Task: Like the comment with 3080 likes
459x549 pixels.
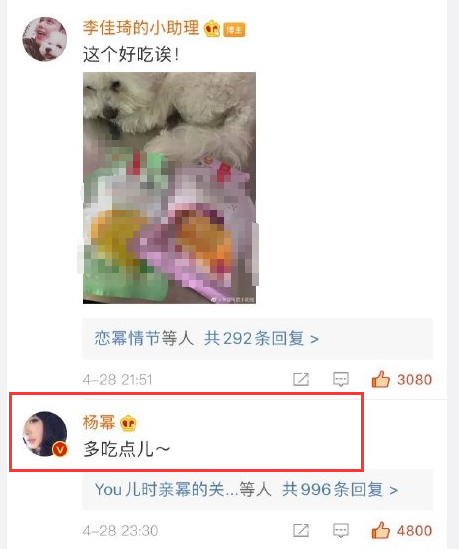Action: pos(381,379)
